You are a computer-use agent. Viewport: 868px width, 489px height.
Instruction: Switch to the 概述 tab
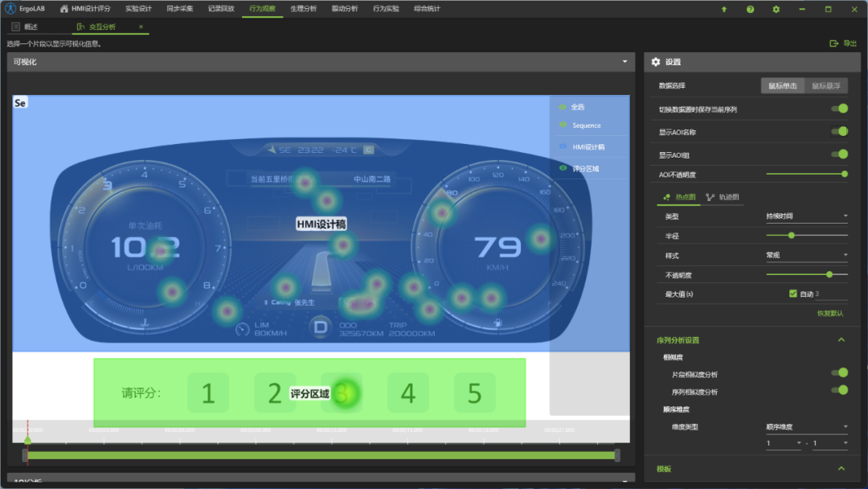pyautogui.click(x=25, y=27)
